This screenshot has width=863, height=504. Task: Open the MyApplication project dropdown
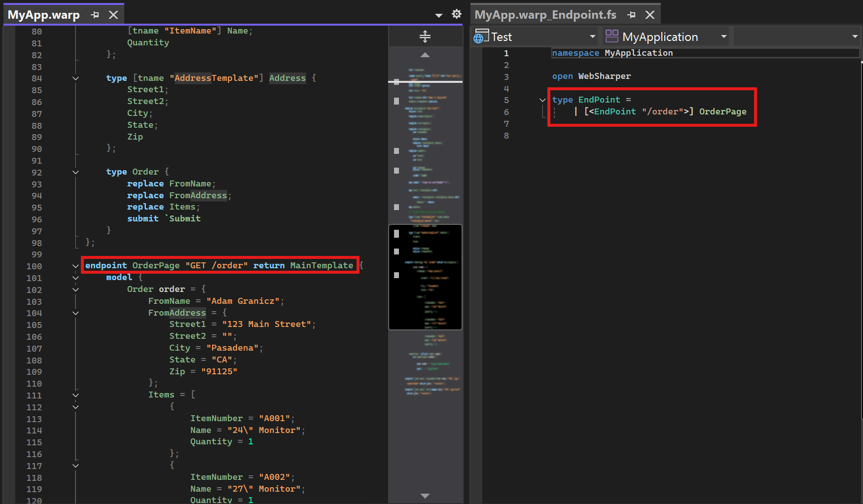(723, 36)
